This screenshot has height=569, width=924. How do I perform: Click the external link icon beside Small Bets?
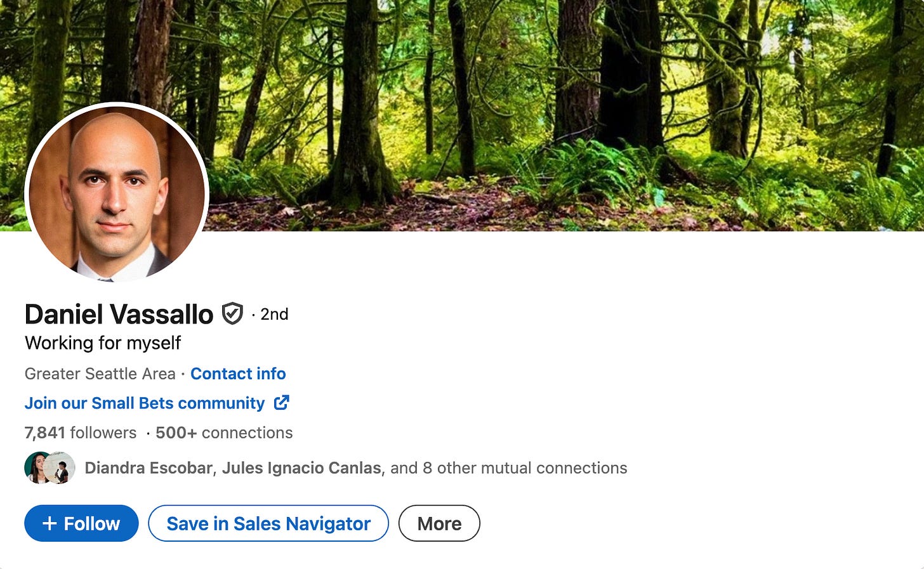(282, 403)
